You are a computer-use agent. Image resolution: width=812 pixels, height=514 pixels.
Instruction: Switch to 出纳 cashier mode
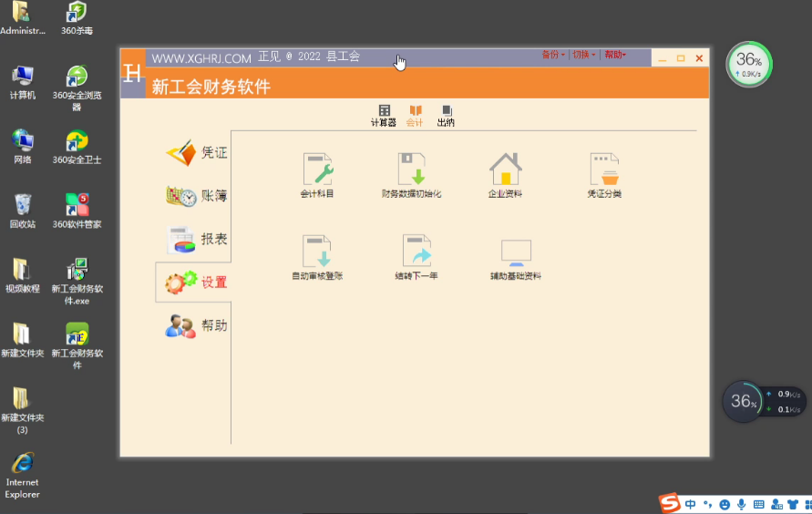click(x=446, y=115)
